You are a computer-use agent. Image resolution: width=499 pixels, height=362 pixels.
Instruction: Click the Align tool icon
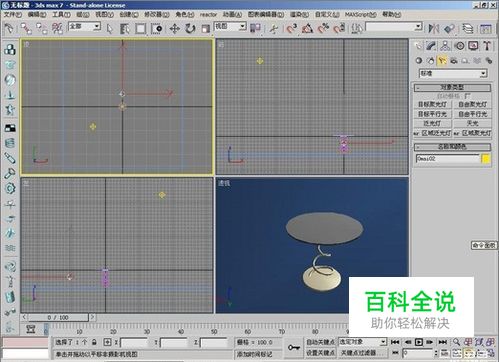[449, 29]
